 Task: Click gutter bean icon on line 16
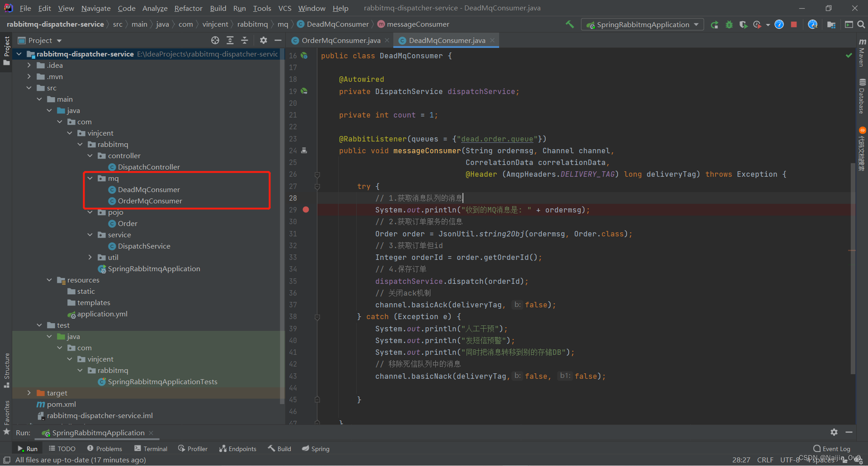(x=304, y=56)
